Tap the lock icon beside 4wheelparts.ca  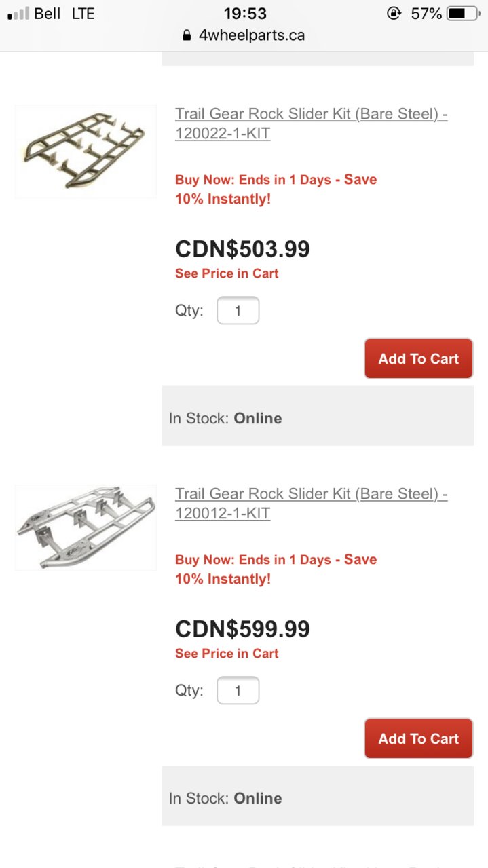coord(187,35)
